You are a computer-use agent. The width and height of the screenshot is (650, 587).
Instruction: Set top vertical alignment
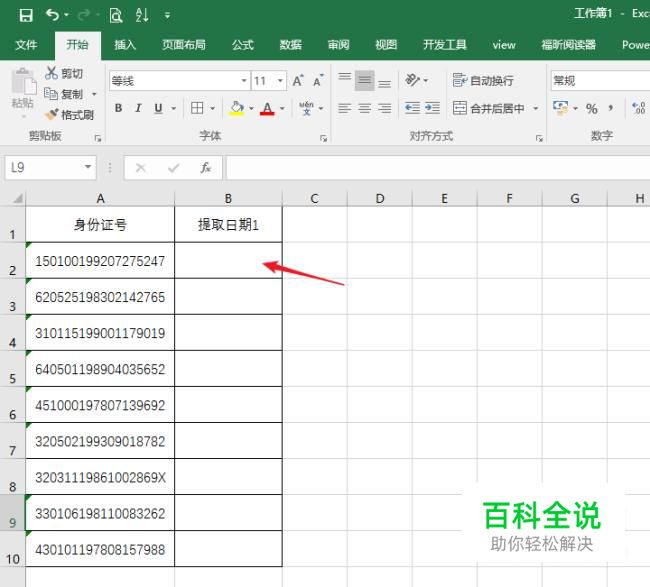point(344,80)
